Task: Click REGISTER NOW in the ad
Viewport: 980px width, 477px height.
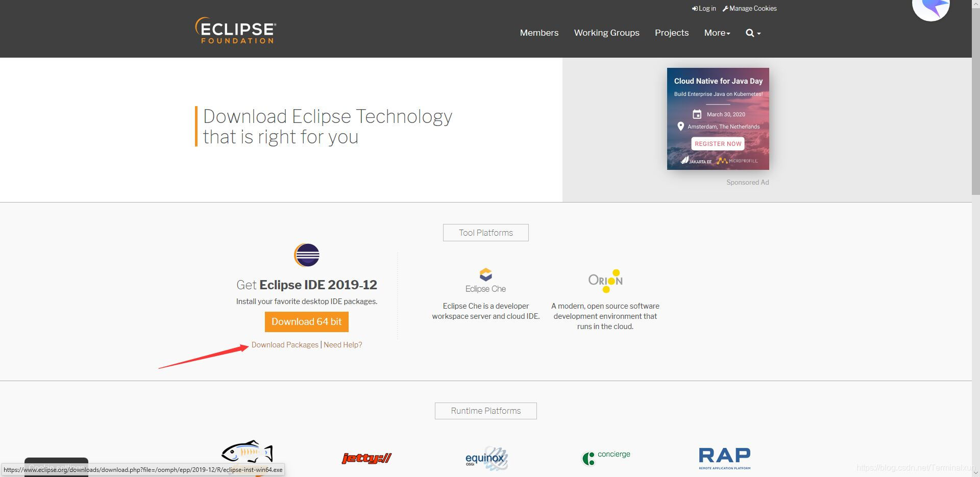Action: (718, 144)
